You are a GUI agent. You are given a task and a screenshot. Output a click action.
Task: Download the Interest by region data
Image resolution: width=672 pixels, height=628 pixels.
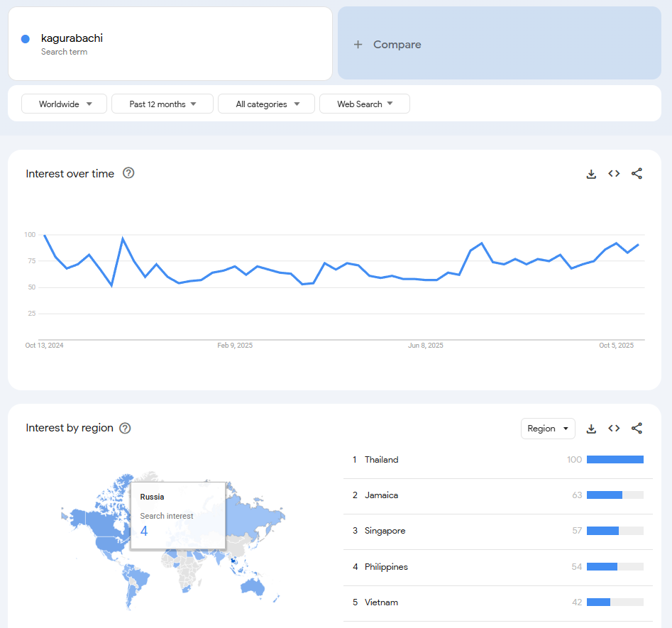click(591, 429)
